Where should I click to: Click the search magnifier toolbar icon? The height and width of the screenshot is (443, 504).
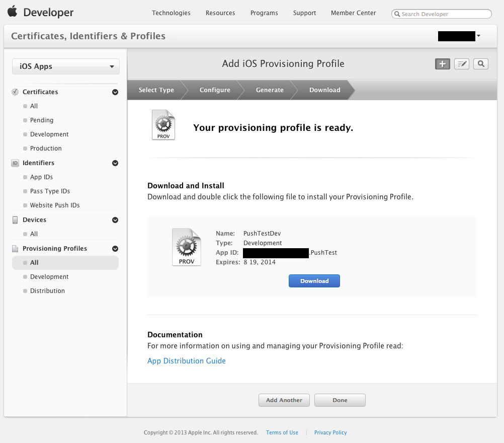[x=481, y=64]
